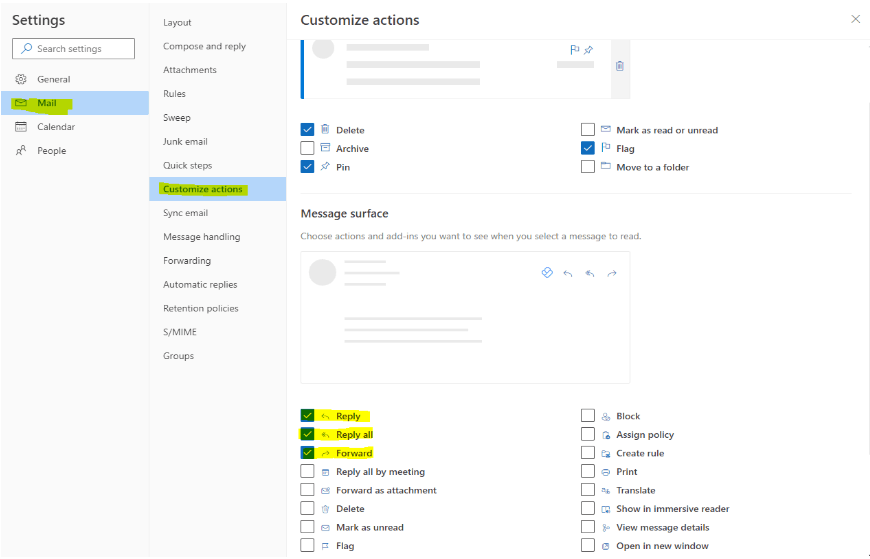Go to Attachments settings
This screenshot has height=559, width=870.
218,70
